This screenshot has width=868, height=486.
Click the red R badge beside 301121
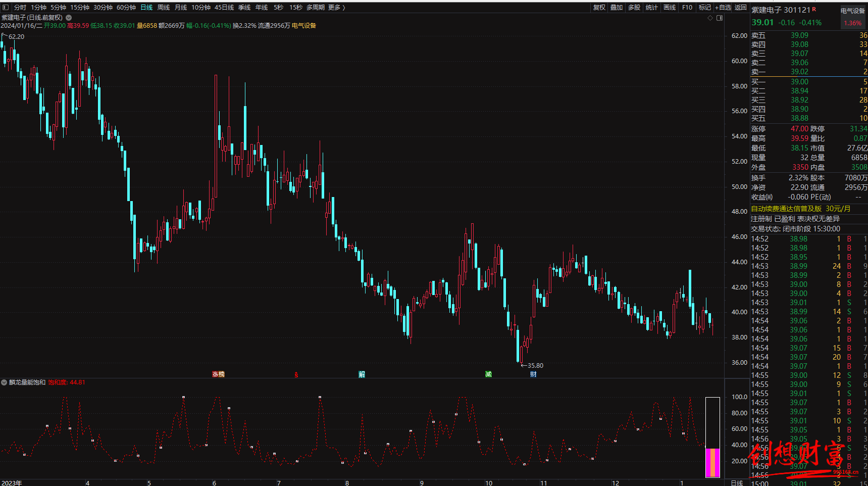tap(814, 10)
